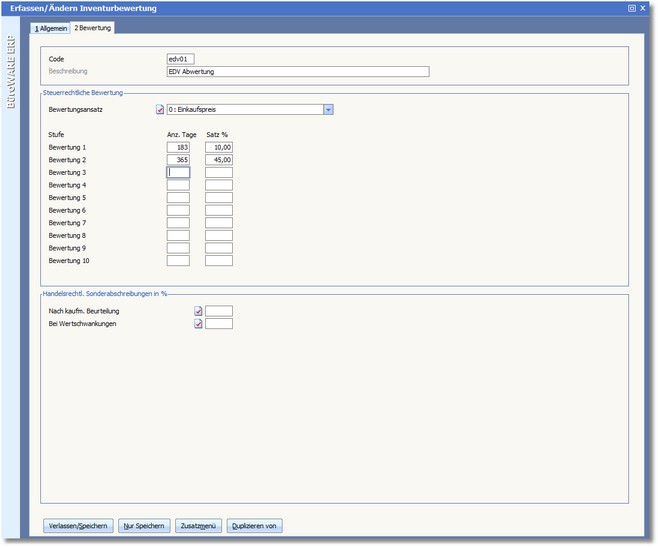The height and width of the screenshot is (547, 658).
Task: Click the Satz % field for Bewertung 3
Action: [x=219, y=172]
